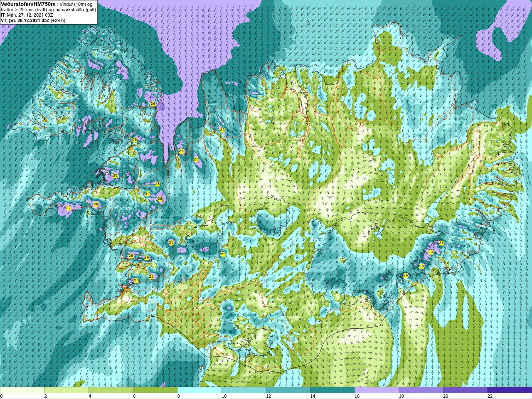The height and width of the screenshot is (399, 532).
Task: Click legend scale label "22"
Action: coord(490,396)
